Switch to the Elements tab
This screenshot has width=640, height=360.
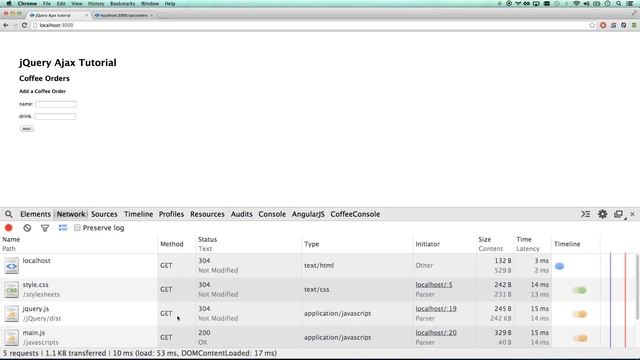click(36, 214)
